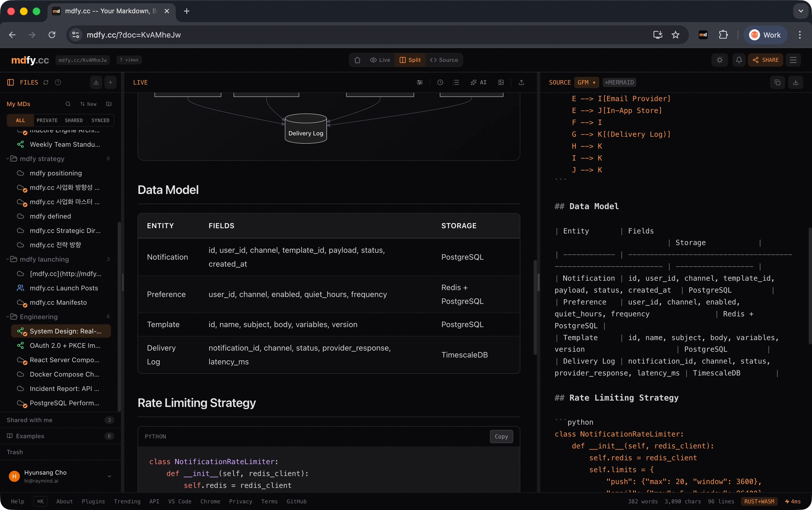
Task: Open the notifications bell icon
Action: point(739,60)
